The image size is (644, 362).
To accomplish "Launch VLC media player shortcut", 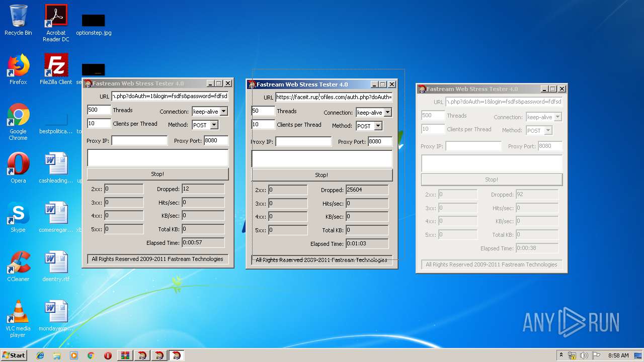I will click(18, 319).
